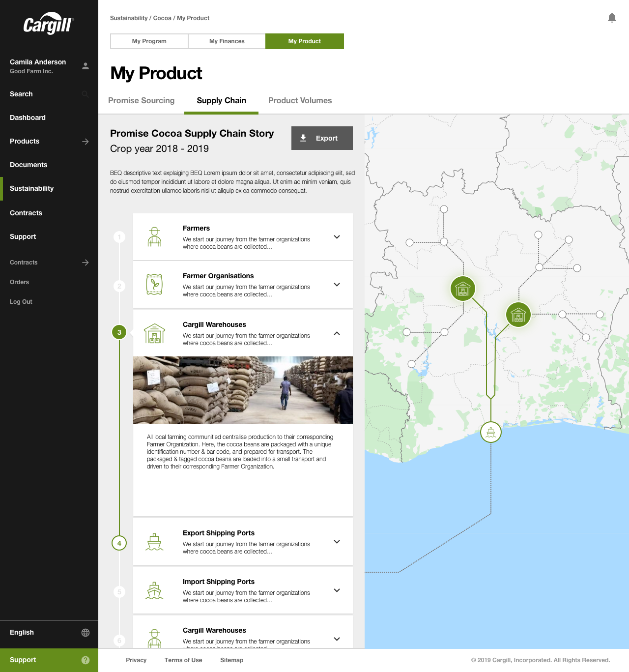629x672 pixels.
Task: Expand the step 6 Cargill Warehouses chevron
Action: [337, 639]
